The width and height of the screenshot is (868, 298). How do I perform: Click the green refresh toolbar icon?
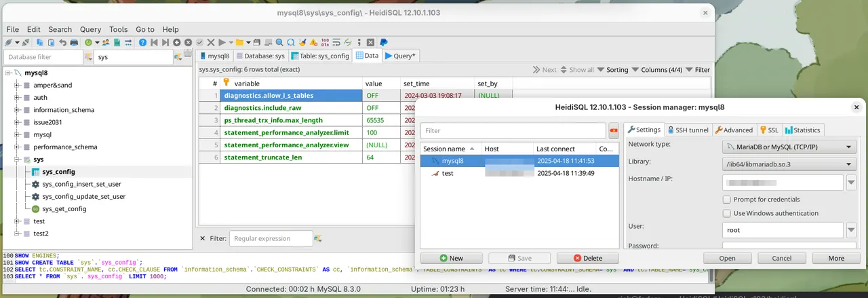(x=88, y=42)
